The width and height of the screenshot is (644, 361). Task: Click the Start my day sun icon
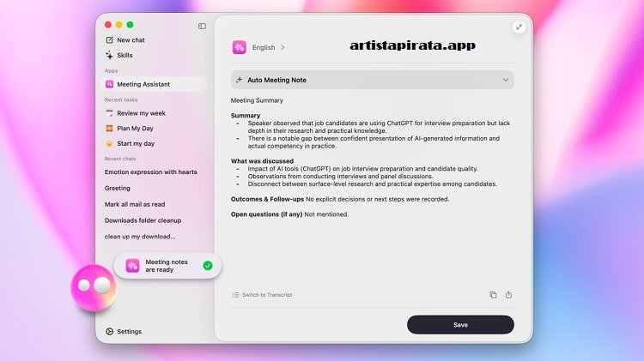[109, 143]
